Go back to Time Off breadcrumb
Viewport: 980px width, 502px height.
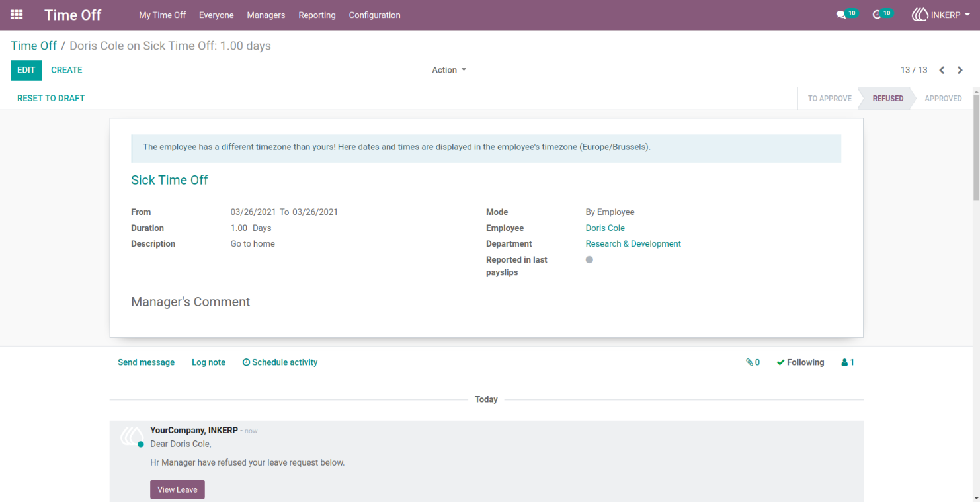tap(34, 46)
